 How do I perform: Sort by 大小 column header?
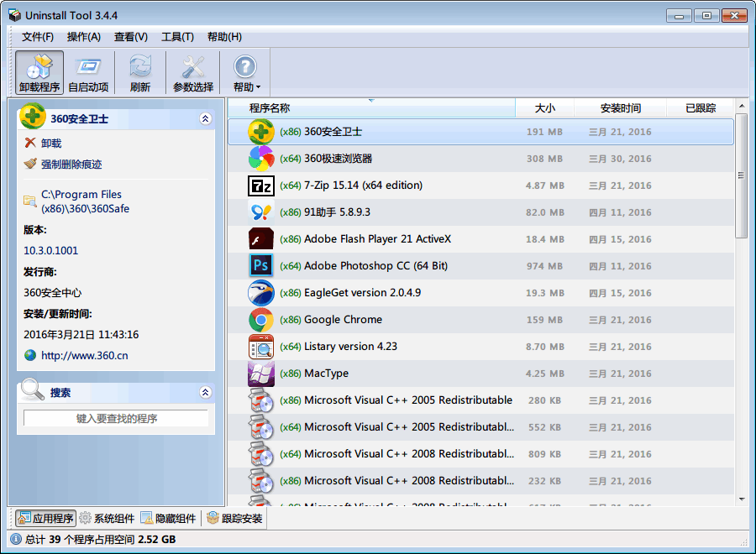[545, 108]
